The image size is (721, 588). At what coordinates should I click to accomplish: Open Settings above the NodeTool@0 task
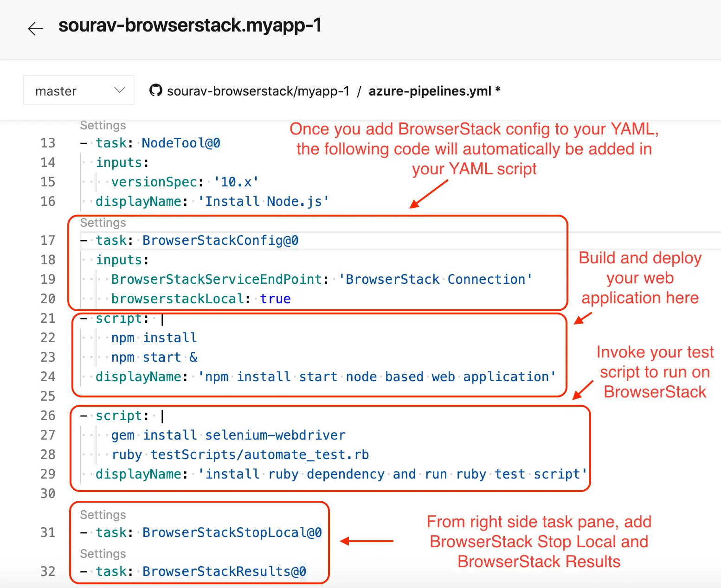(103, 125)
